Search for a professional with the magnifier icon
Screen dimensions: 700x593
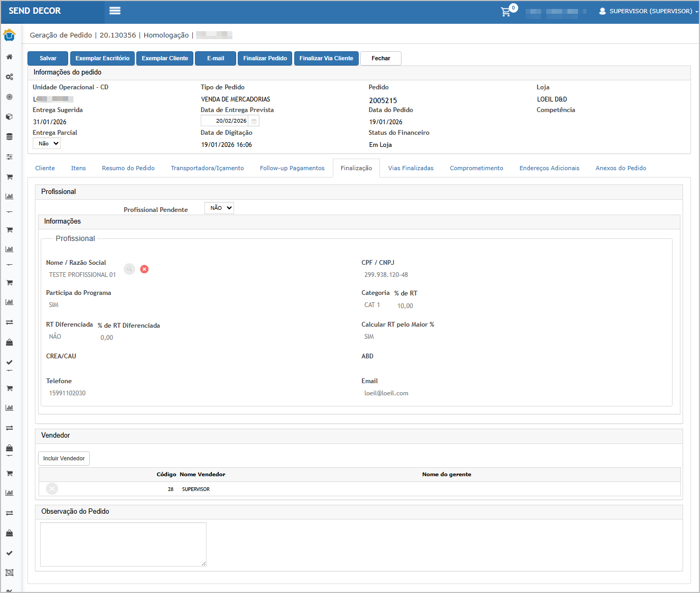pos(129,269)
